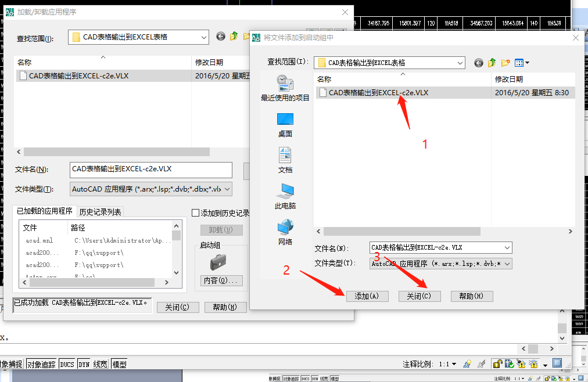
Task: Sort by the 名称 column in the 将文件添加到启动组中 dialog
Action: point(403,79)
